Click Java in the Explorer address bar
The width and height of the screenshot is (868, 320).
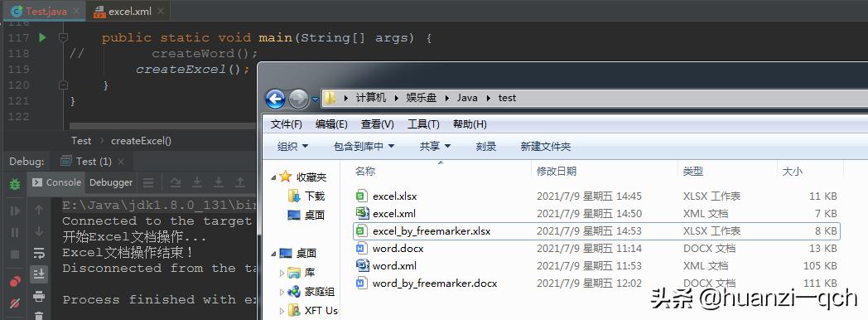pos(467,98)
